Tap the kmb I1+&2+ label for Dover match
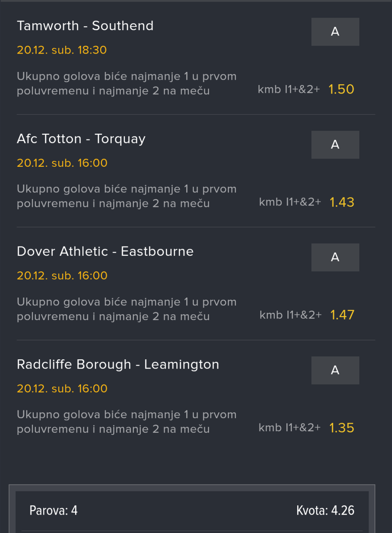Image resolution: width=392 pixels, height=533 pixels. (290, 315)
